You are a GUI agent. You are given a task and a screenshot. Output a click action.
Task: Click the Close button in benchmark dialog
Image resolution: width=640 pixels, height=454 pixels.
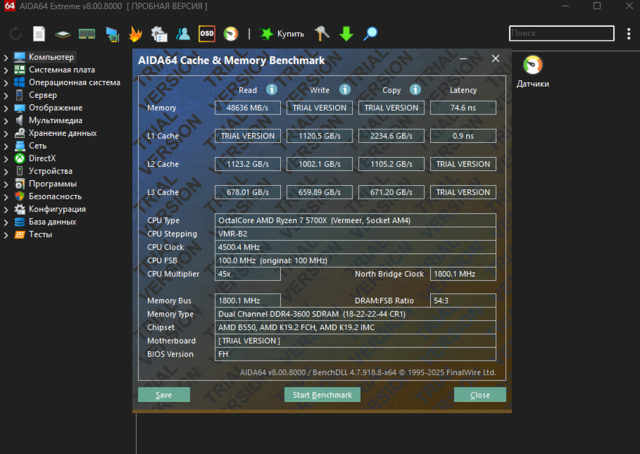(x=479, y=395)
